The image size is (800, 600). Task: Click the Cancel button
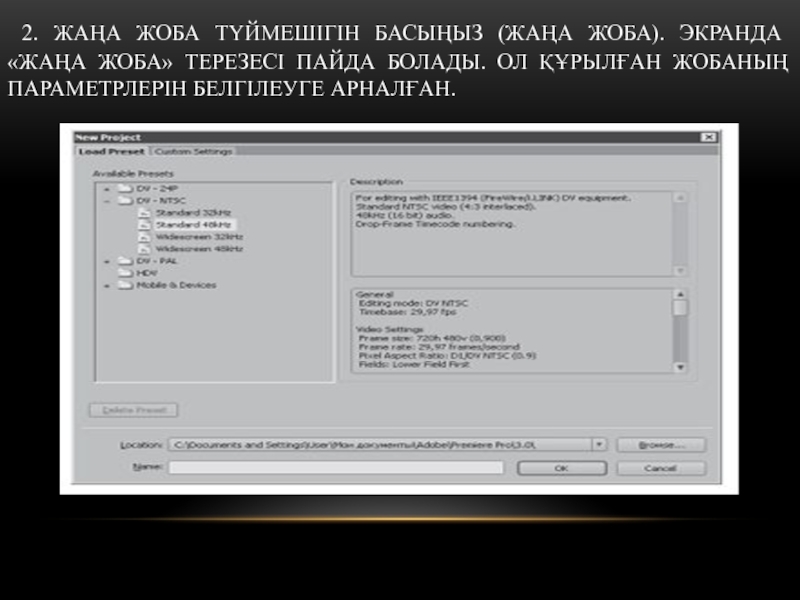[661, 468]
